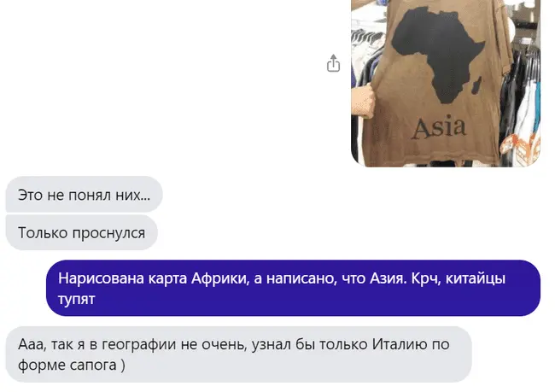
Task: Click the blue sent message bubble
Action: (293, 288)
